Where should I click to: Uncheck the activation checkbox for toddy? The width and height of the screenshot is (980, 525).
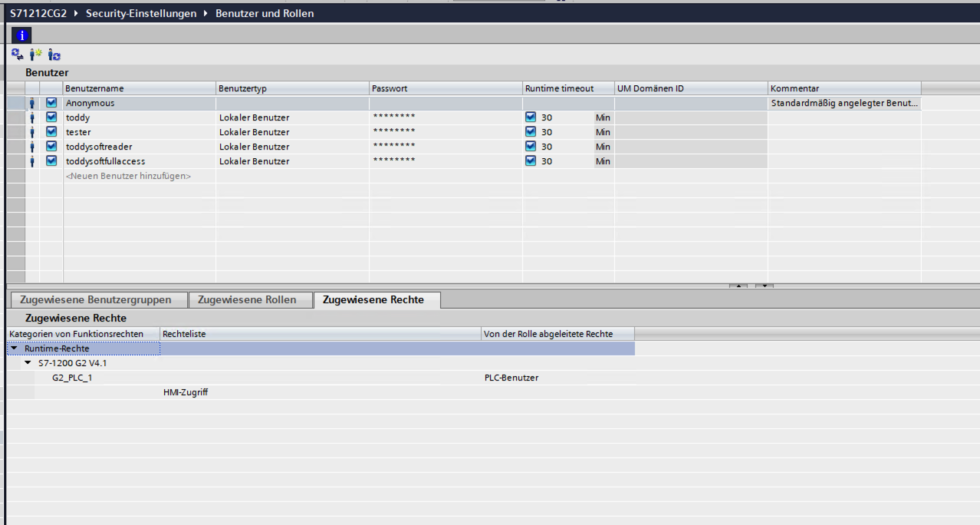51,117
